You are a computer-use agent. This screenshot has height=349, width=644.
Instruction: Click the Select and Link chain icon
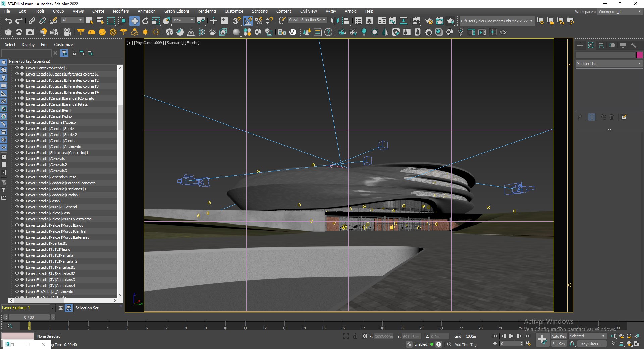click(x=32, y=21)
